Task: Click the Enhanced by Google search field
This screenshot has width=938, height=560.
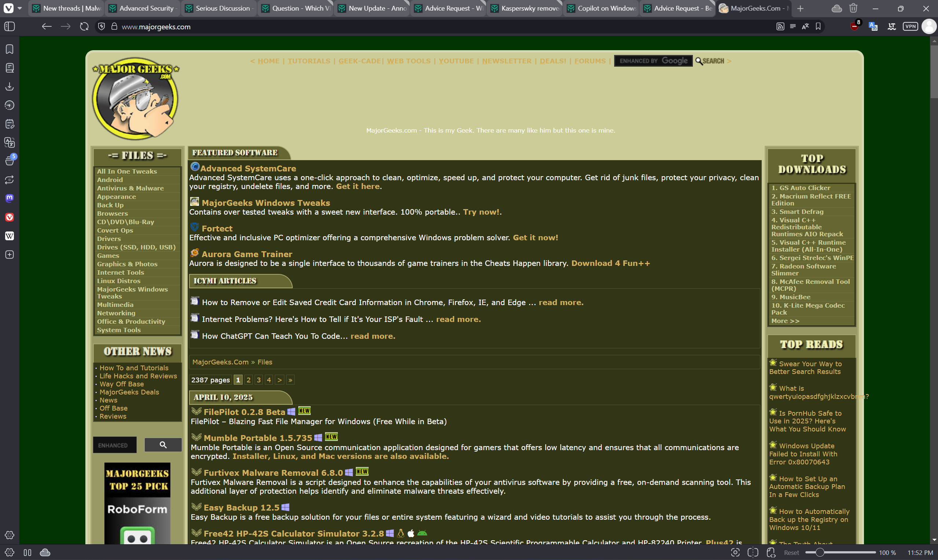Action: click(653, 61)
